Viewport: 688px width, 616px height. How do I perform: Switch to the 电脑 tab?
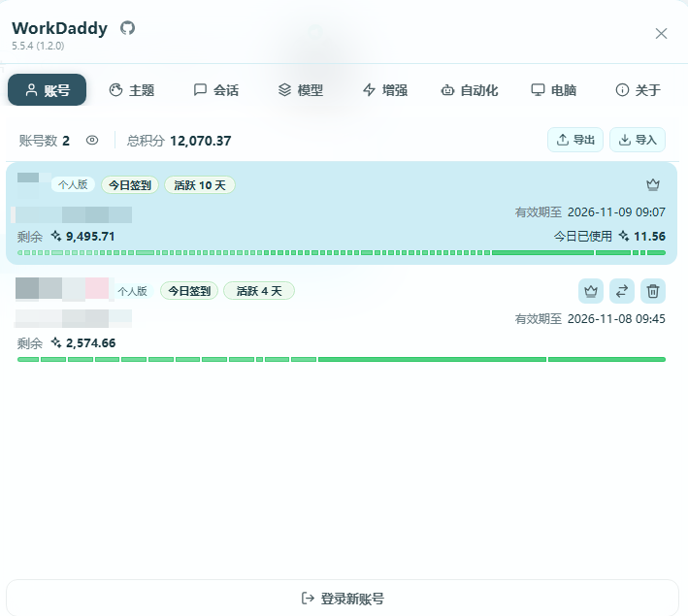coord(554,90)
